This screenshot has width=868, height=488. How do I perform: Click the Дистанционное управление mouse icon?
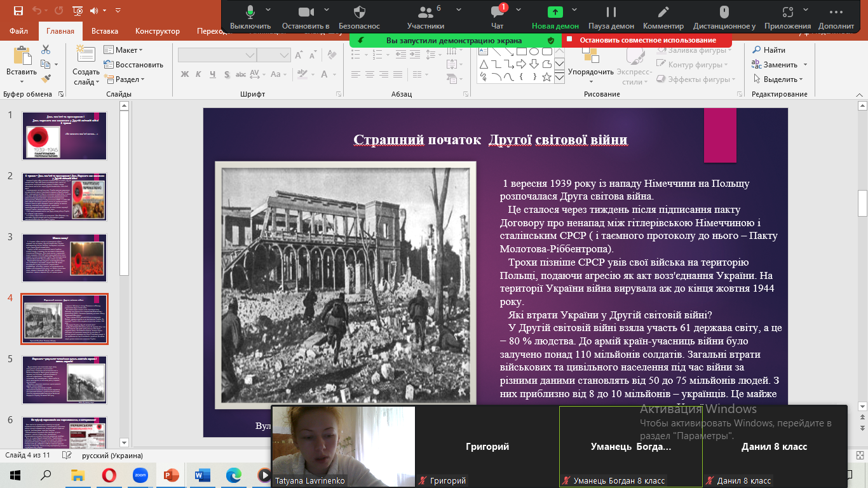(724, 11)
